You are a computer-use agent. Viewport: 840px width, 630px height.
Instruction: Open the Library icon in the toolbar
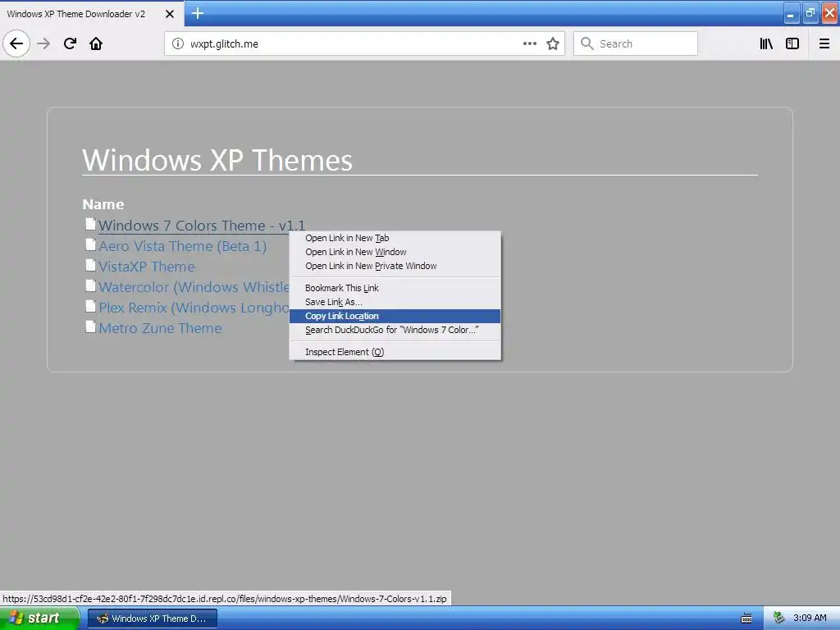click(x=766, y=43)
